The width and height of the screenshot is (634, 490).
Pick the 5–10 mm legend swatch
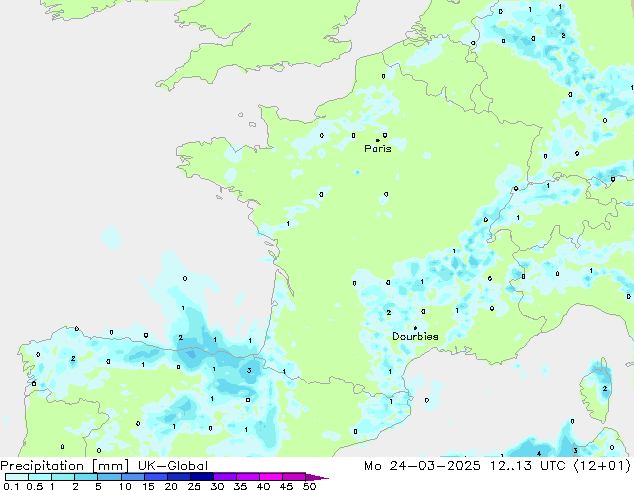click(109, 477)
